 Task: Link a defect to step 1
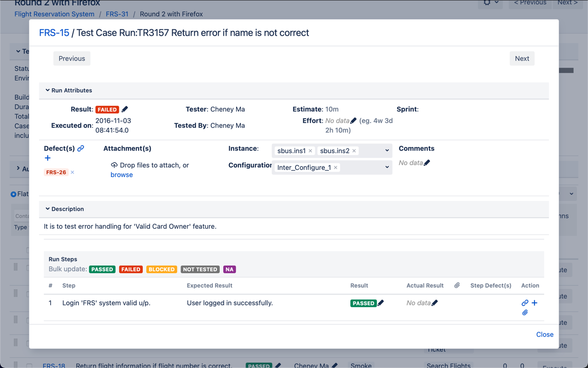pyautogui.click(x=525, y=303)
